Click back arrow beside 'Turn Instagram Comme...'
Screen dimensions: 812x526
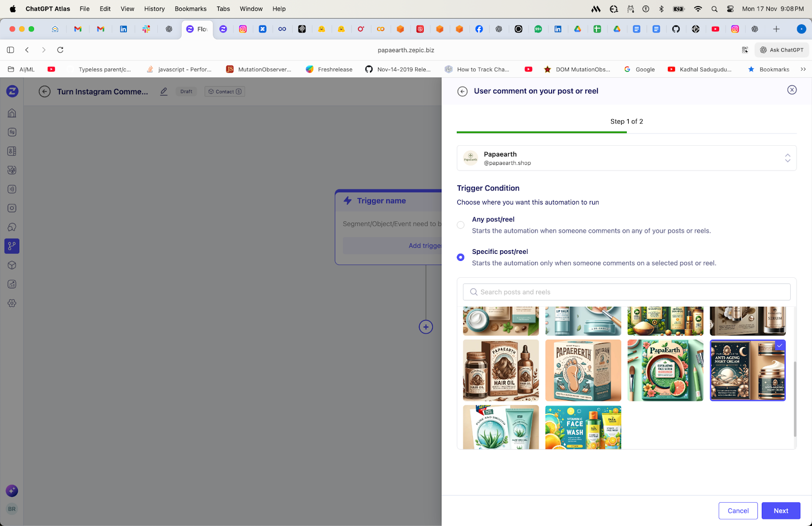(45, 91)
